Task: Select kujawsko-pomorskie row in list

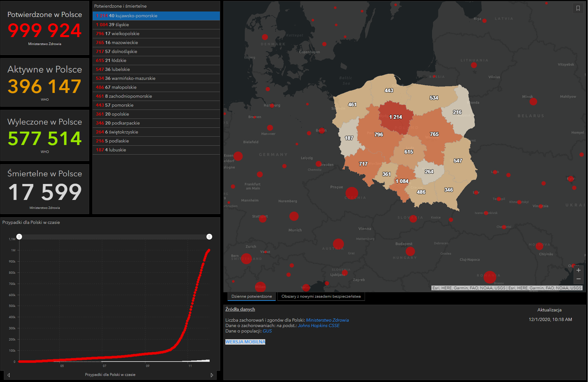Action: click(x=156, y=16)
